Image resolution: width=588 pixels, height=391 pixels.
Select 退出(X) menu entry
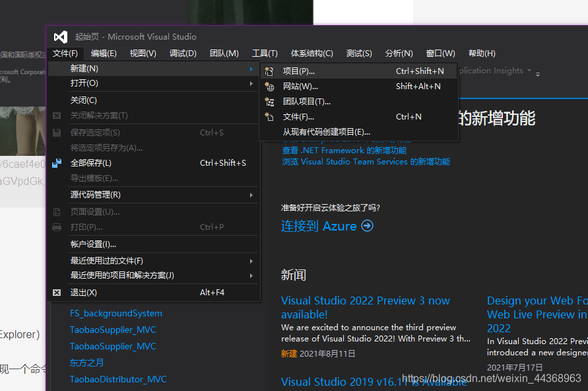point(153,293)
